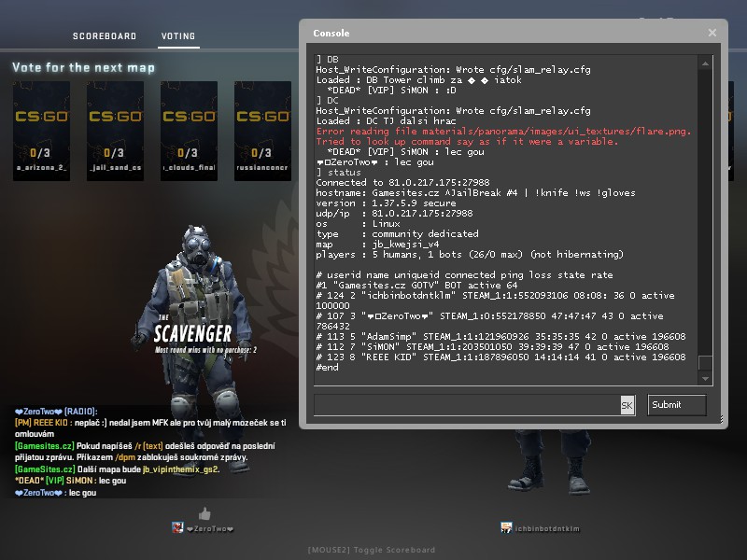
Task: Select the Voting tab
Action: pos(177,36)
